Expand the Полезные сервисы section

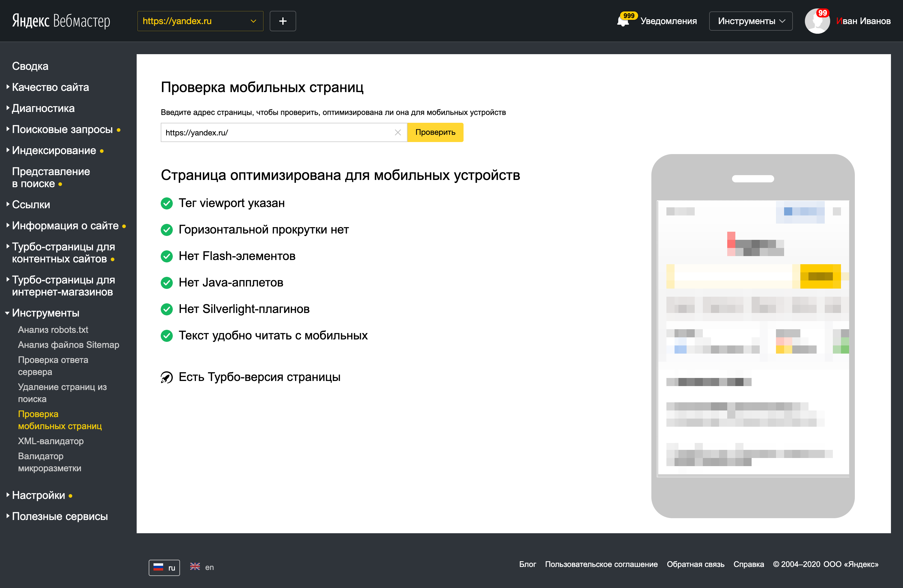click(x=60, y=517)
